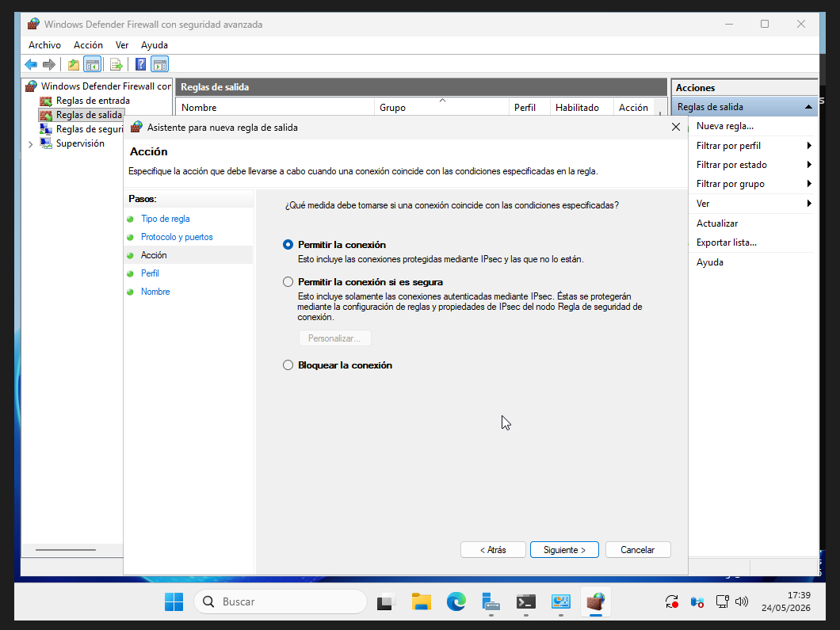
Task: Maximize the Firewall window
Action: tap(765, 24)
